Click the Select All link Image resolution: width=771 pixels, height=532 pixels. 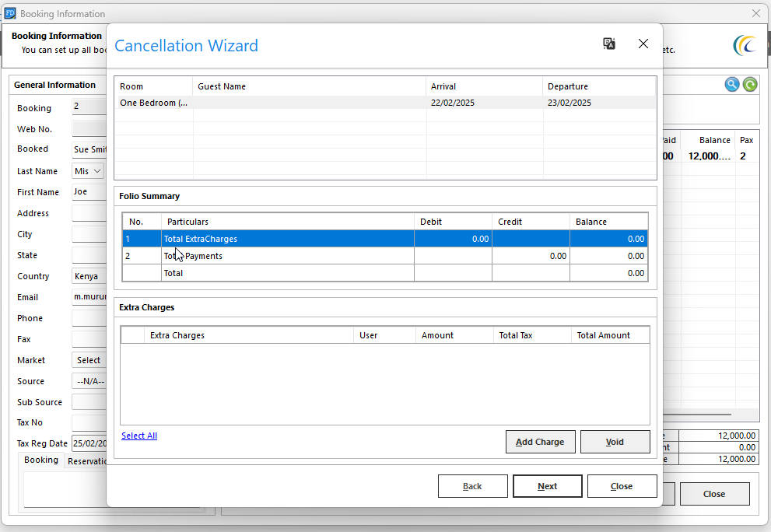(x=139, y=436)
